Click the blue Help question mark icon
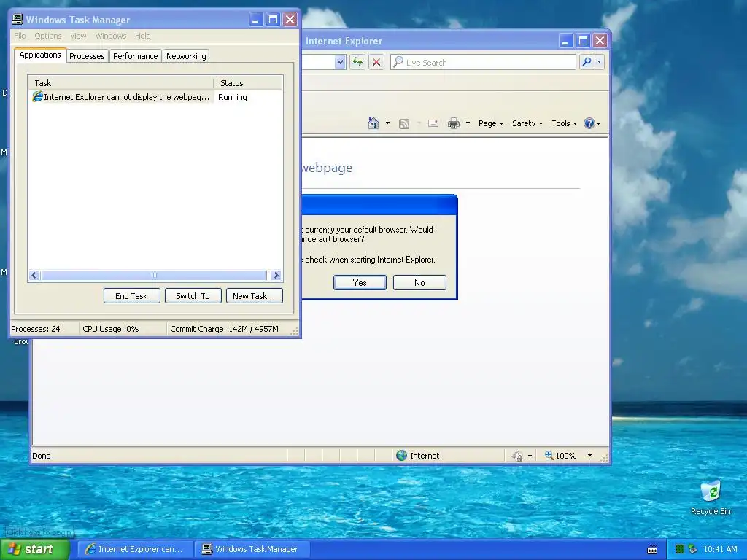The image size is (747, 560). (x=589, y=123)
